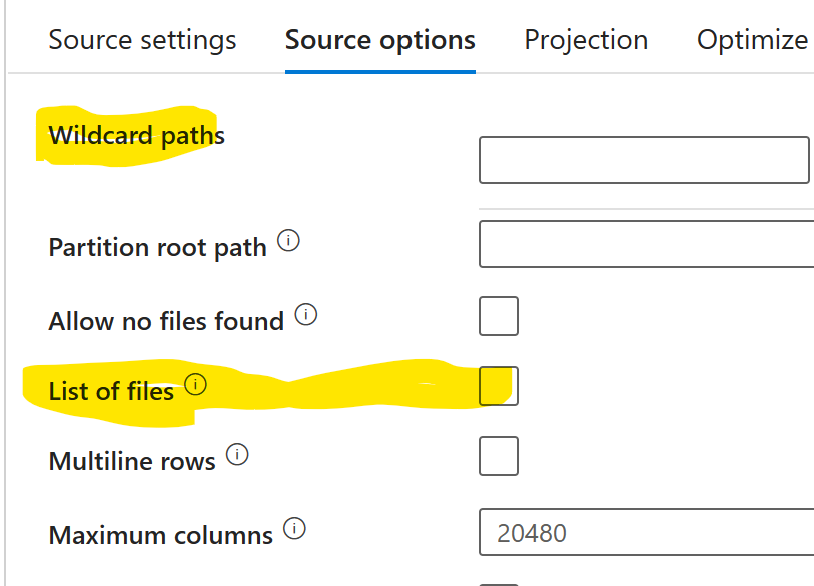The image size is (814, 586).
Task: Click the highlighted Wildcard paths label
Action: (133, 135)
